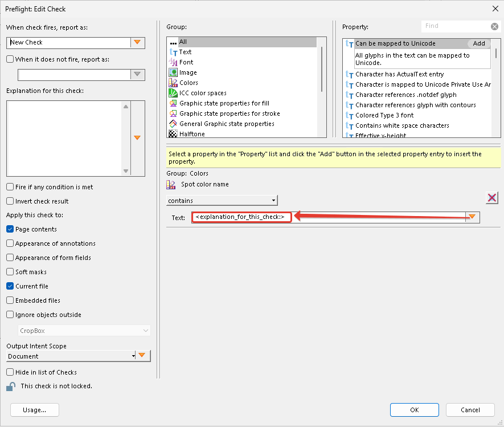Toggle Ignore objects outside checkbox
504x427 pixels.
[x=10, y=314]
